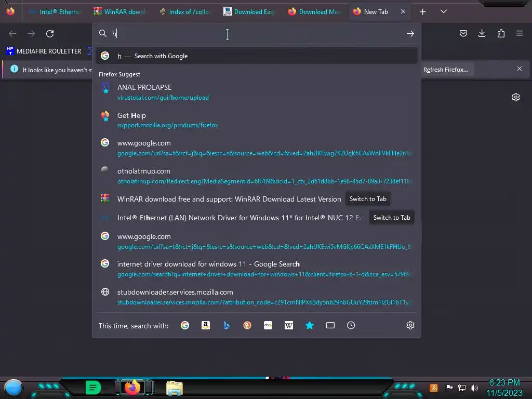
Task: Click the network tray icon
Action: click(462, 388)
